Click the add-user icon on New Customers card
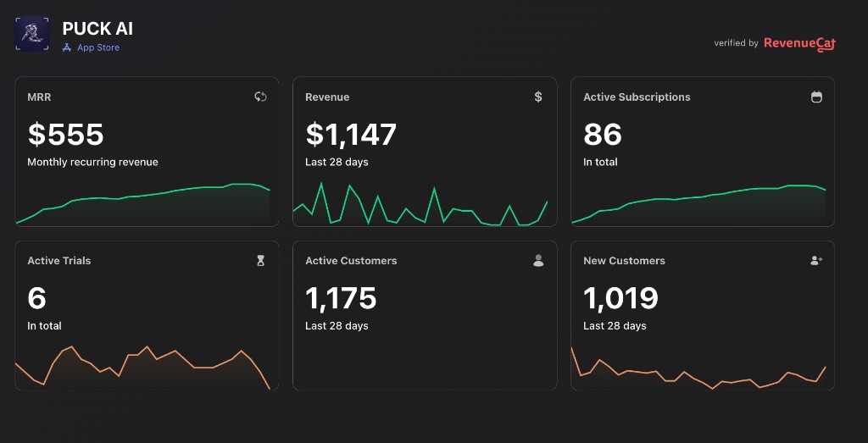This screenshot has height=443, width=868. click(816, 261)
